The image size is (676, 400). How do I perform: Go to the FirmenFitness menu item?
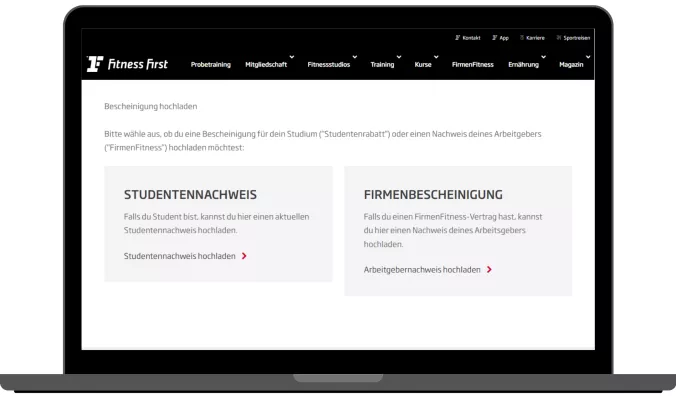[472, 65]
